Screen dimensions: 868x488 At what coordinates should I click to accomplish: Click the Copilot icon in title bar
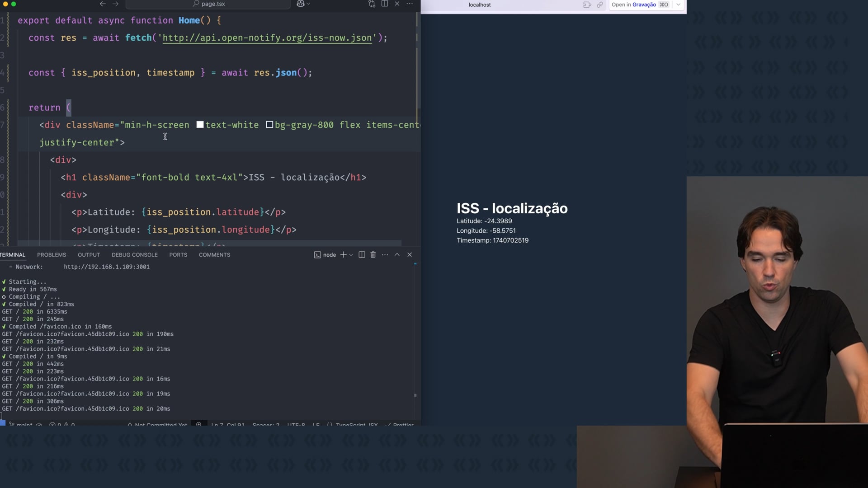(301, 4)
